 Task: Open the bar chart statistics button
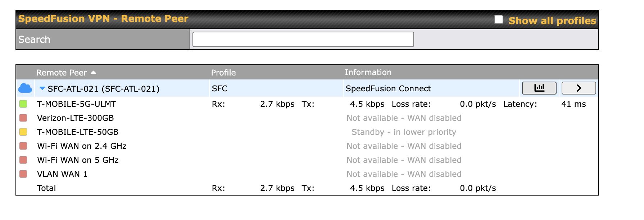point(539,88)
